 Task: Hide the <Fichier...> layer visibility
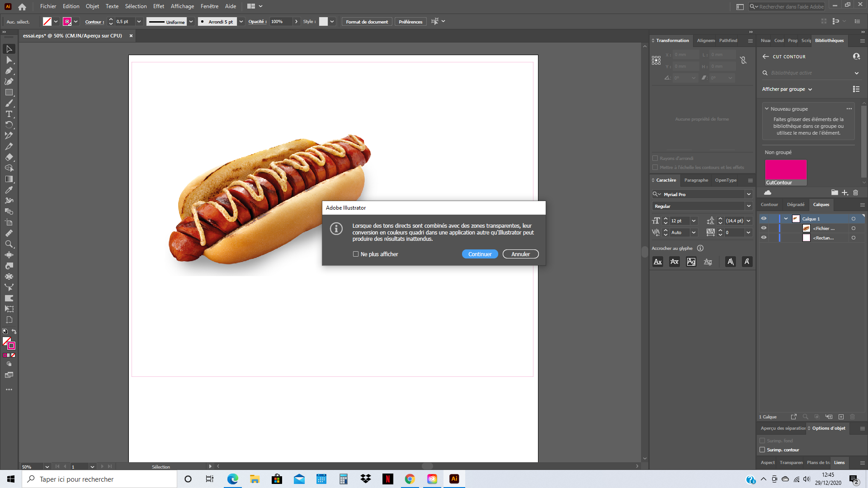(764, 228)
